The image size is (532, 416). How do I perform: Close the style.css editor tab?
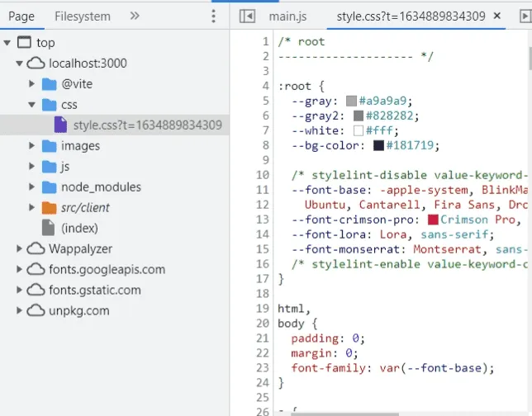pos(496,16)
